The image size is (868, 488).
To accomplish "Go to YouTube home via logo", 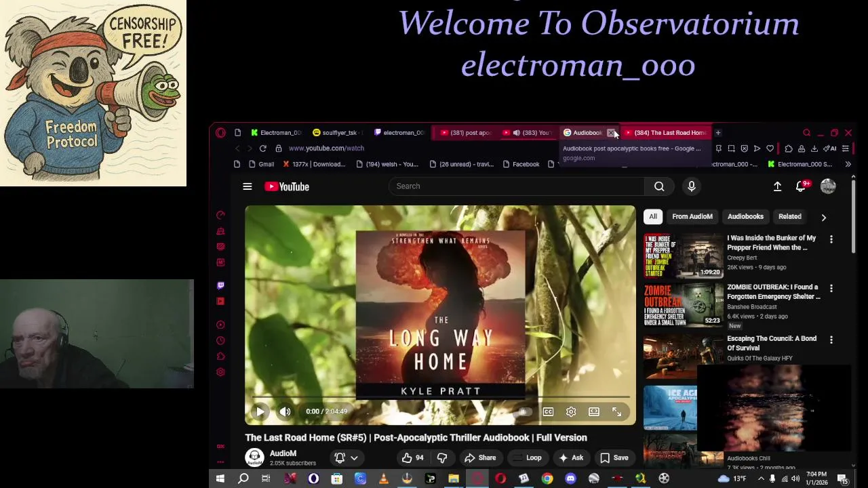I will (x=287, y=186).
